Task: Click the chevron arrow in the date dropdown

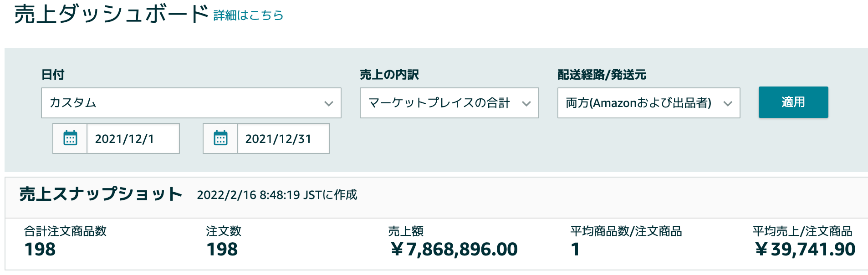Action: 329,104
